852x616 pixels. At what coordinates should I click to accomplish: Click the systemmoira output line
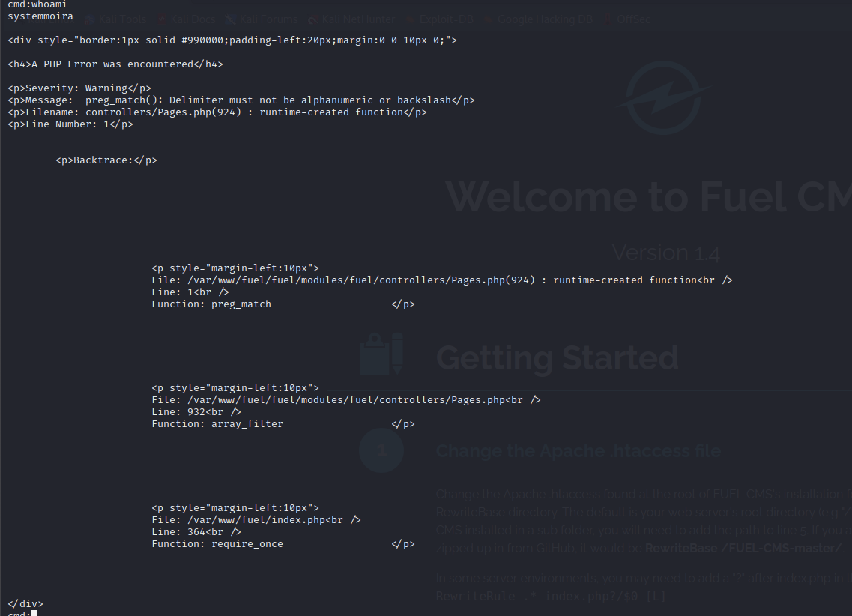pos(40,16)
